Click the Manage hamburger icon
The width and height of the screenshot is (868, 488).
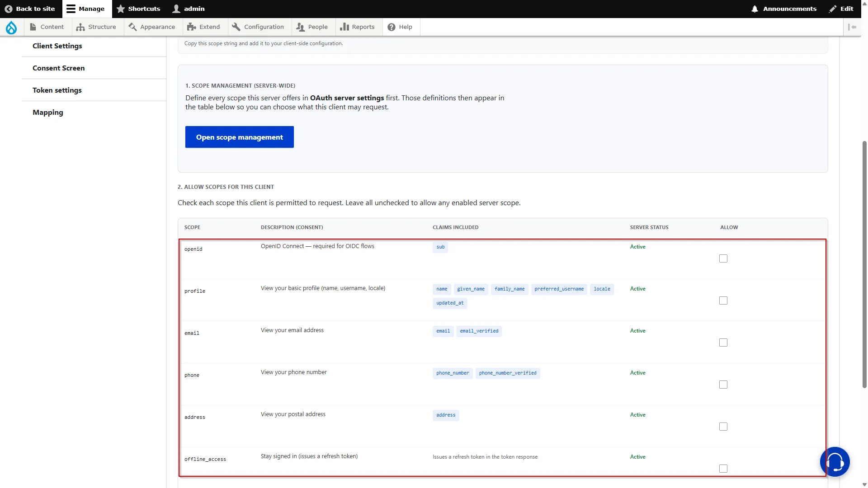pyautogui.click(x=71, y=9)
